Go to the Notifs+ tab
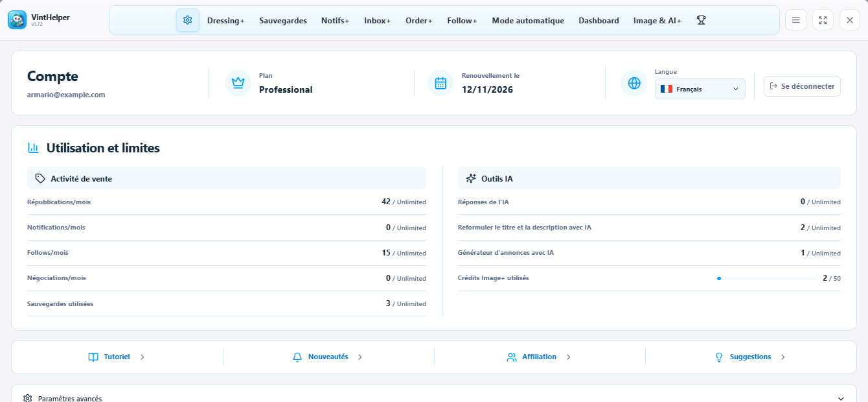Image resolution: width=868 pixels, height=402 pixels. click(336, 21)
